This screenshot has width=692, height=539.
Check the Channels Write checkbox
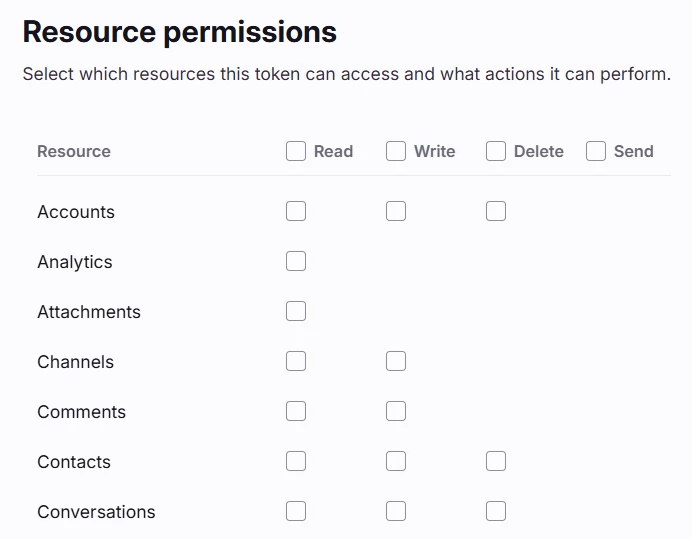[396, 361]
